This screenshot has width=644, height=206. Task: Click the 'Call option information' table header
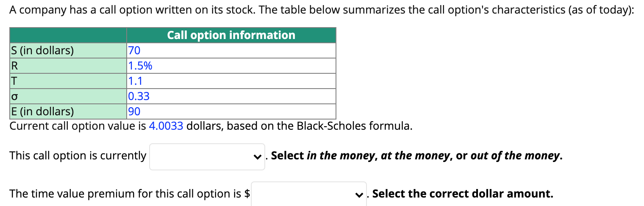click(x=231, y=35)
